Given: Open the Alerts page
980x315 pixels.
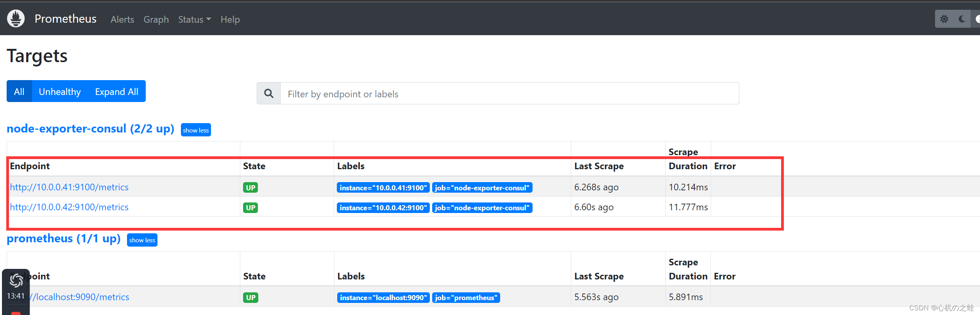Looking at the screenshot, I should [122, 20].
